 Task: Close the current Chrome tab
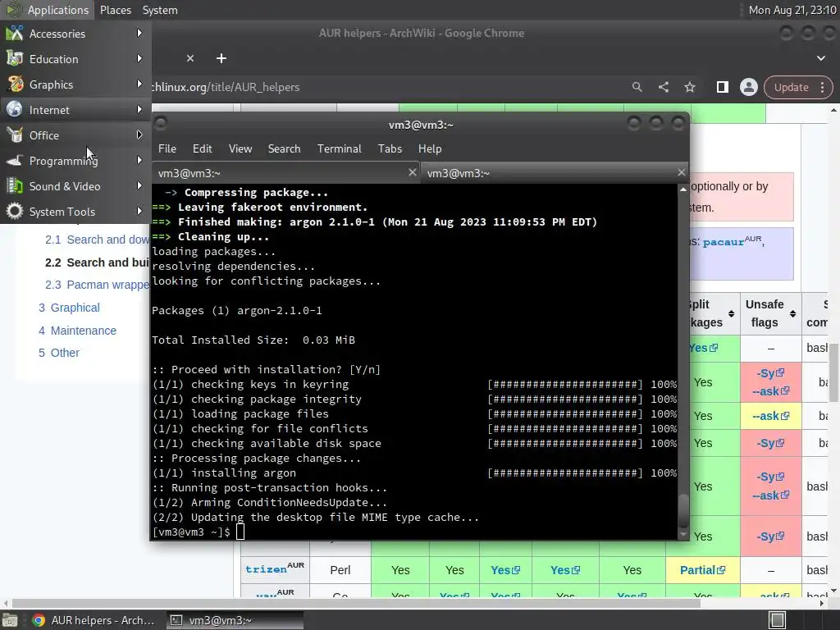pyautogui.click(x=190, y=58)
